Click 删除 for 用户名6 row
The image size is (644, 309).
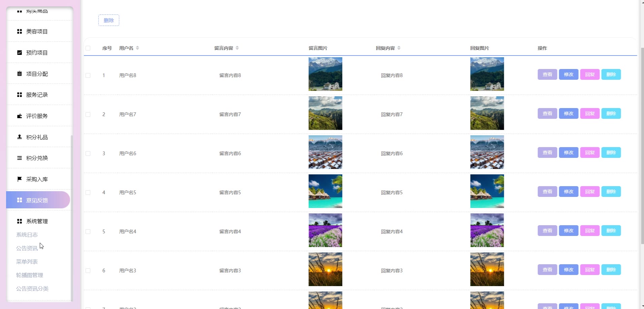[611, 152]
